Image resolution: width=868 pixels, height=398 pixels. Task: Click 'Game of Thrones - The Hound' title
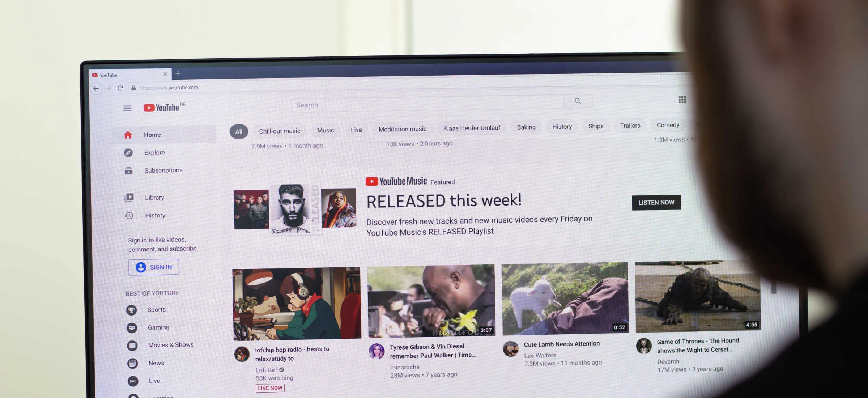coord(698,345)
